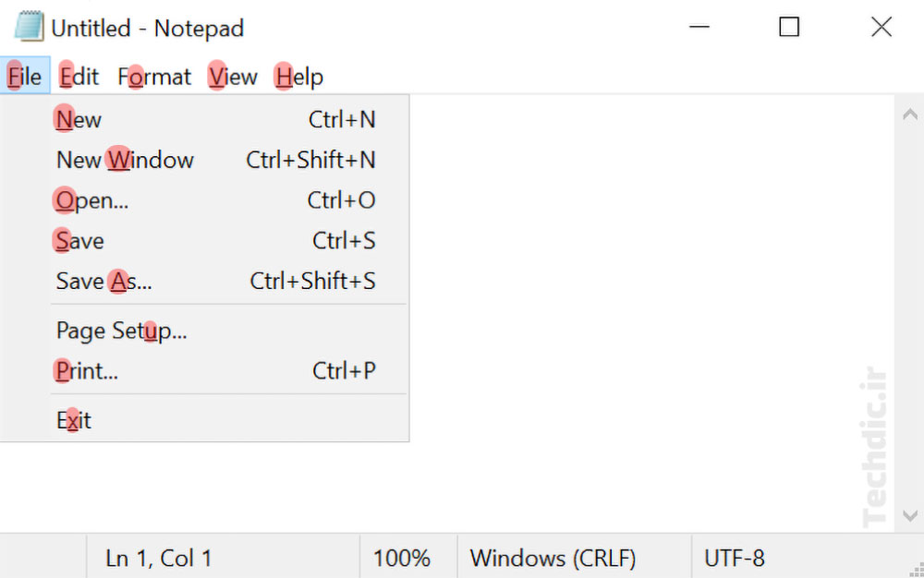Click the scroll up arrow
This screenshot has width=924, height=578.
(909, 114)
